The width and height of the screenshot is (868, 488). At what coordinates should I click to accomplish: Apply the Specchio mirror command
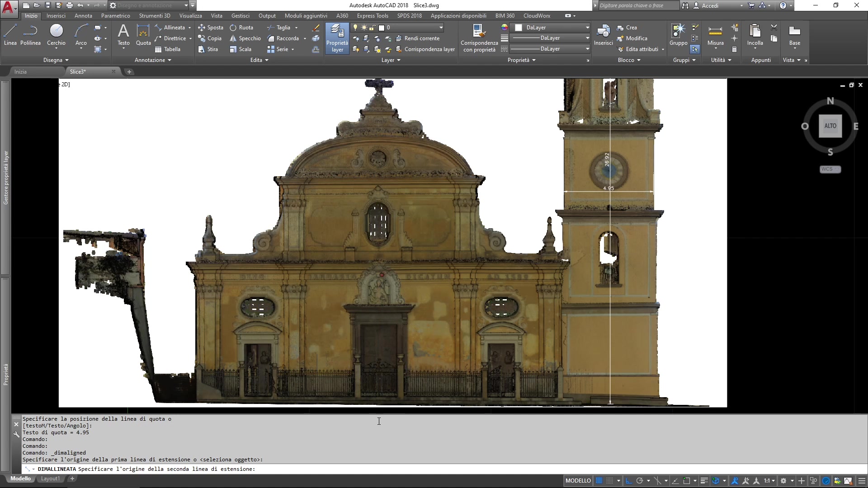tap(245, 38)
